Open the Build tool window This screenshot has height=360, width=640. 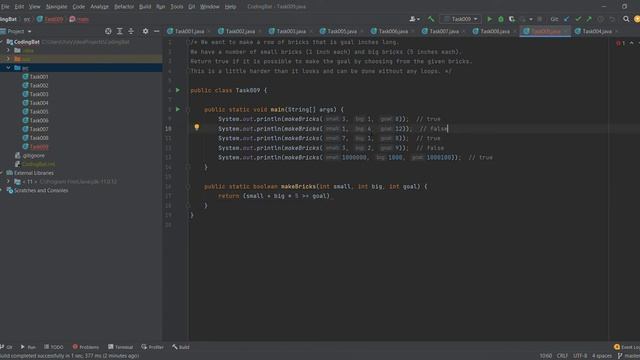tap(181, 347)
